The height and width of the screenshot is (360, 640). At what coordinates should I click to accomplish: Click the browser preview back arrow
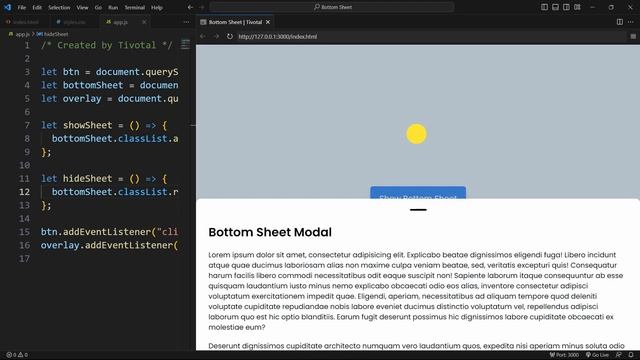point(202,36)
